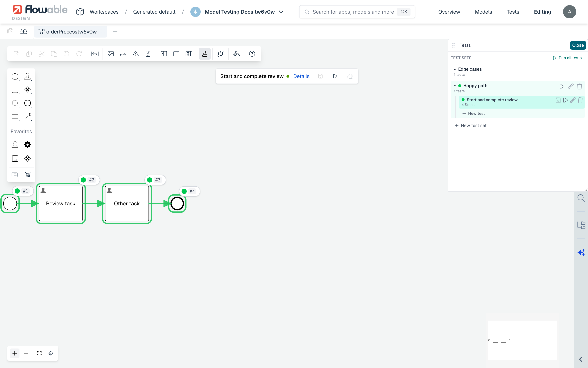
Task: Click the sequence flow bend icon
Action: click(x=220, y=54)
